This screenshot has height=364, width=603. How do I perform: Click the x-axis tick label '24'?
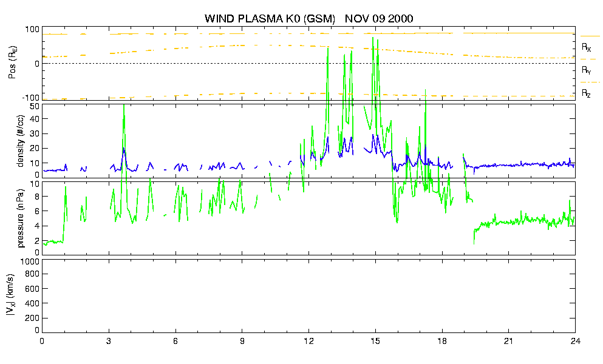(x=575, y=341)
